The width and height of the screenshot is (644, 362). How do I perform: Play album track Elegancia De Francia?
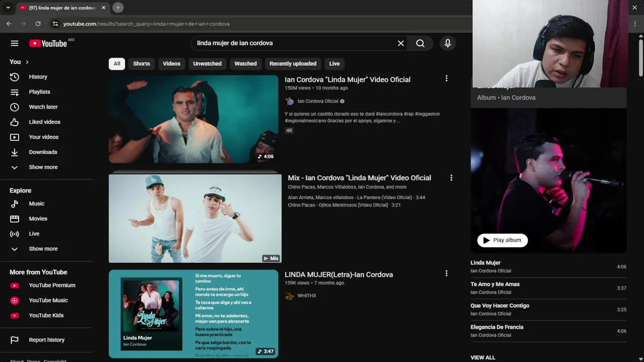pos(548,331)
